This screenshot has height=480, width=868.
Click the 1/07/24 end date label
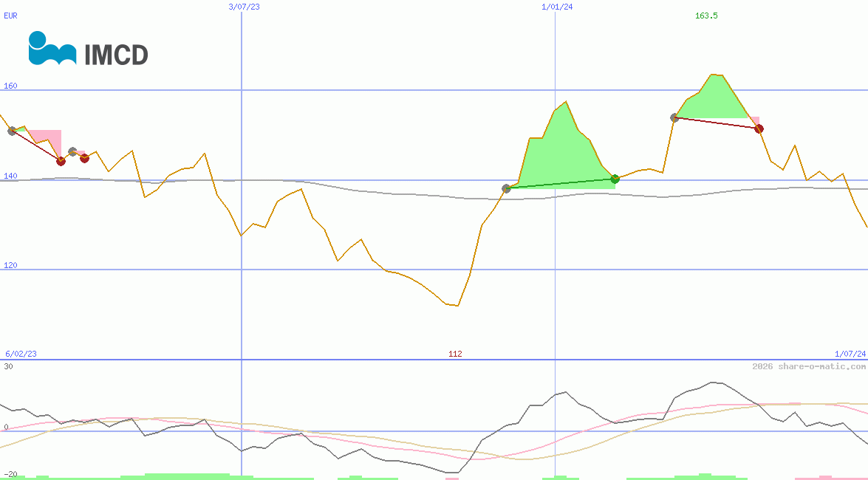(x=850, y=354)
